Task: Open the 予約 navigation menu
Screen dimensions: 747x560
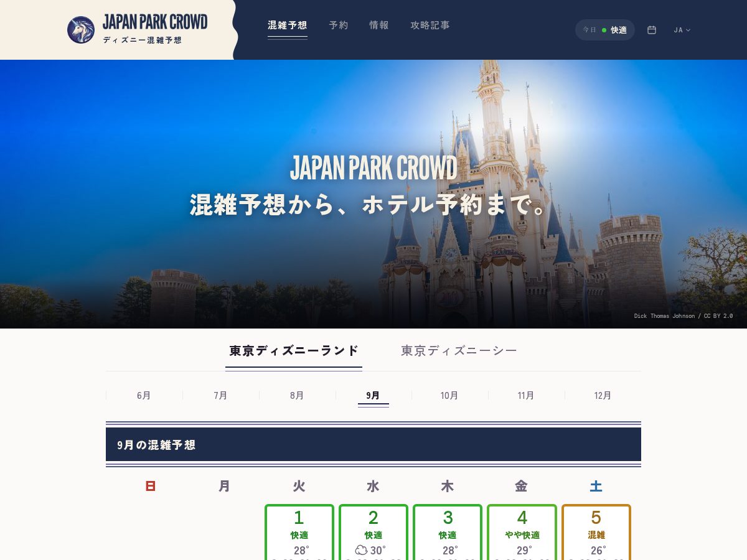Action: click(x=339, y=26)
